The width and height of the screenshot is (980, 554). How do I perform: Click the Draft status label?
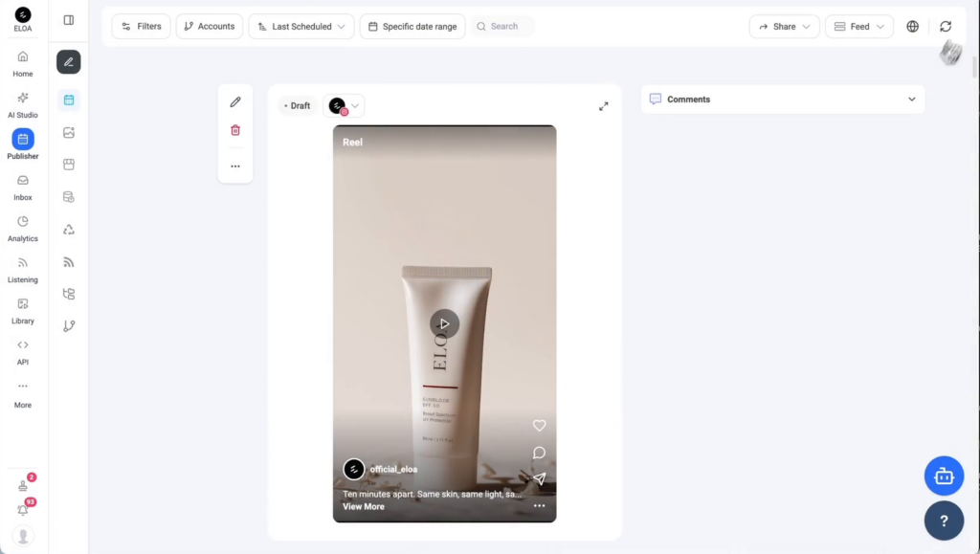pos(298,105)
